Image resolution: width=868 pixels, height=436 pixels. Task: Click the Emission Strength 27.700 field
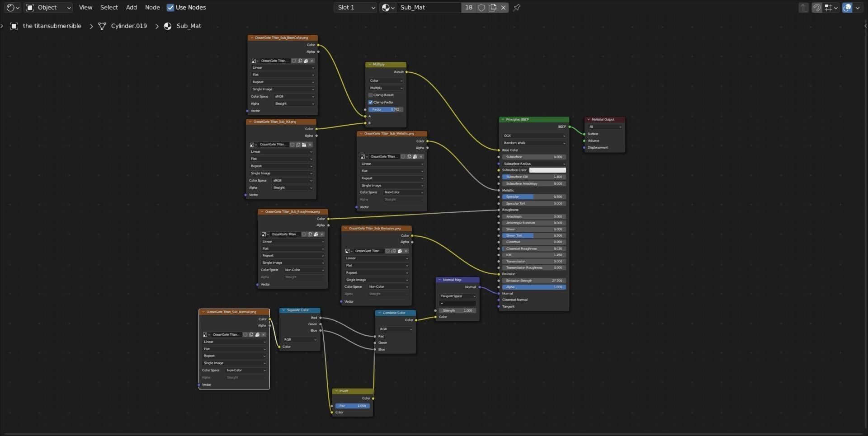coord(534,281)
